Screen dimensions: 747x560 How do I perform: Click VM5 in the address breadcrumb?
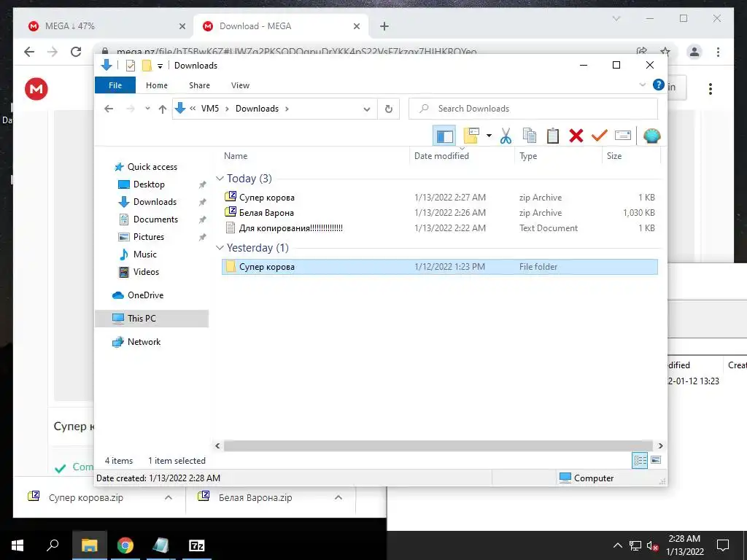(x=210, y=109)
